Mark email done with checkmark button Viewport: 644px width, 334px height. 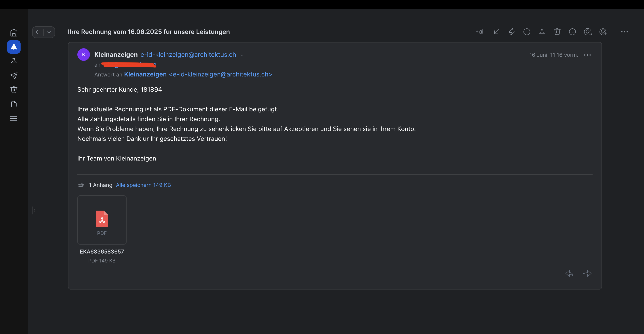(x=49, y=32)
